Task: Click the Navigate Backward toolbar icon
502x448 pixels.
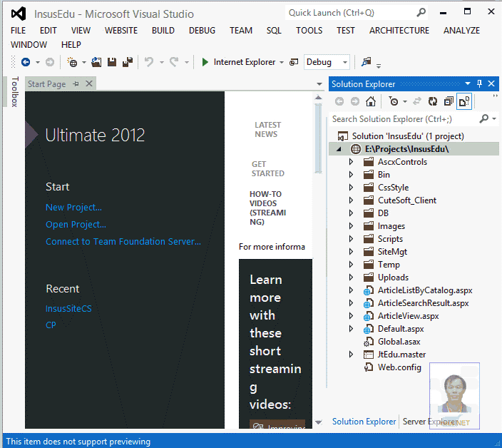Action: (x=26, y=62)
